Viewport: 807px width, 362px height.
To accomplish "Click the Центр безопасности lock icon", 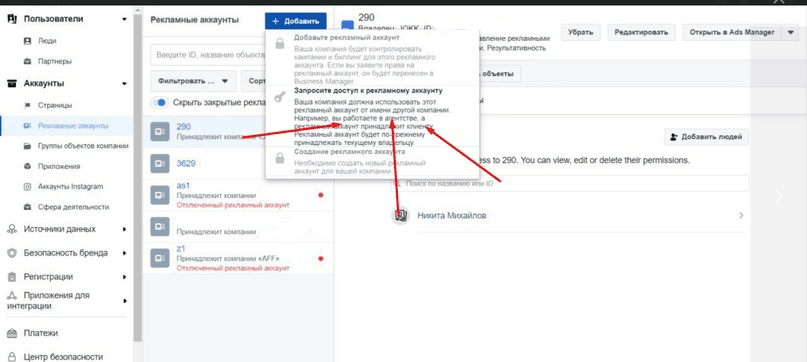I will pyautogui.click(x=12, y=356).
